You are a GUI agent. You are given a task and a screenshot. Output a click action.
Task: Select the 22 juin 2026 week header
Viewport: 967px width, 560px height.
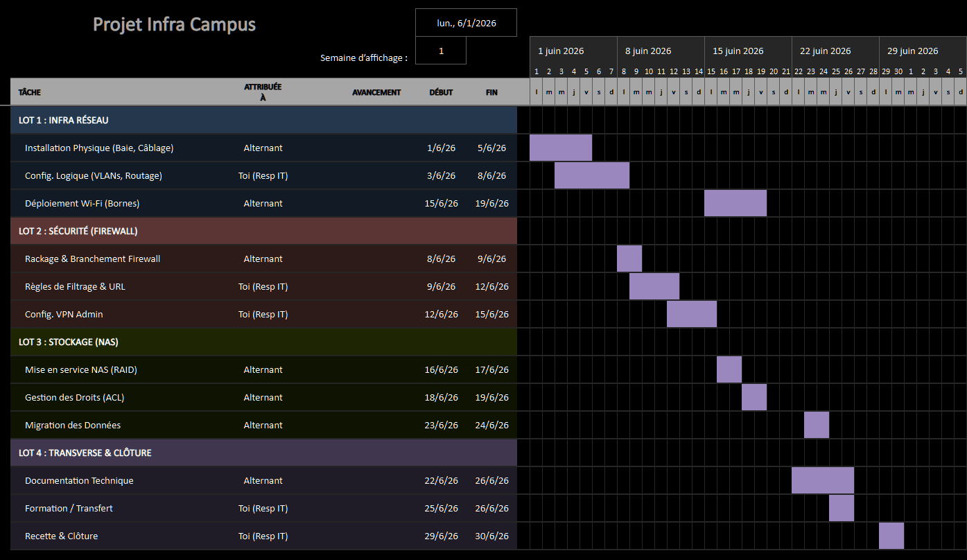point(825,51)
